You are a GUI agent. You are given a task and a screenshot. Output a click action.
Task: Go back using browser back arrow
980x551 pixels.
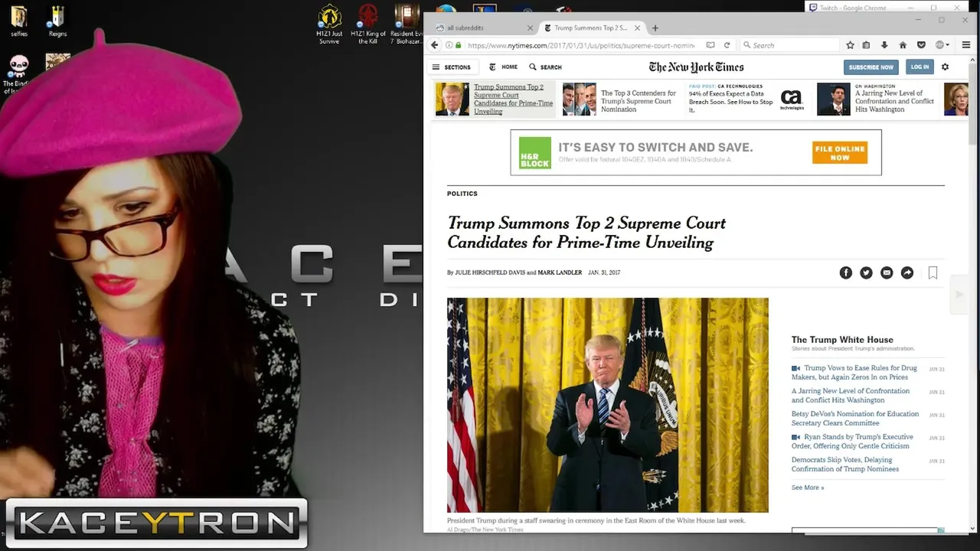pyautogui.click(x=435, y=45)
